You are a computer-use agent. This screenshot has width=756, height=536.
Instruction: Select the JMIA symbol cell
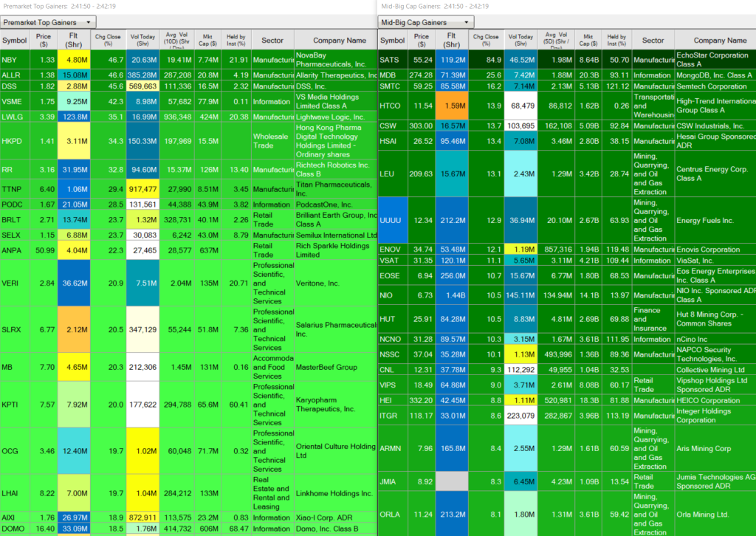(393, 481)
